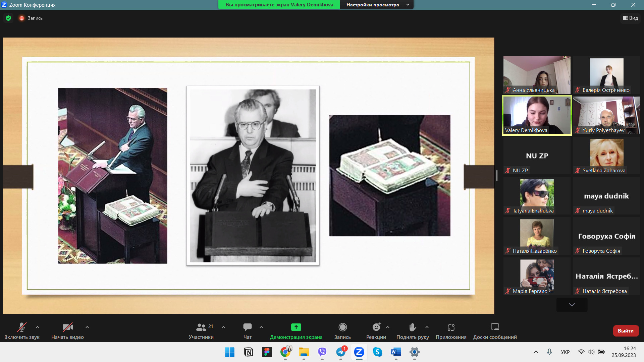Click the gallery panel divider handle

pos(497,175)
